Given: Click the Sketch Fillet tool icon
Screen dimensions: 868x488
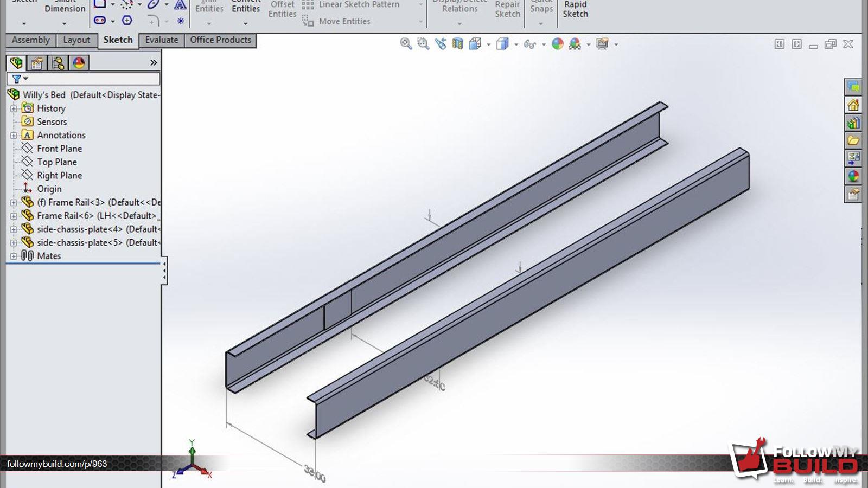Looking at the screenshot, I should tap(154, 21).
